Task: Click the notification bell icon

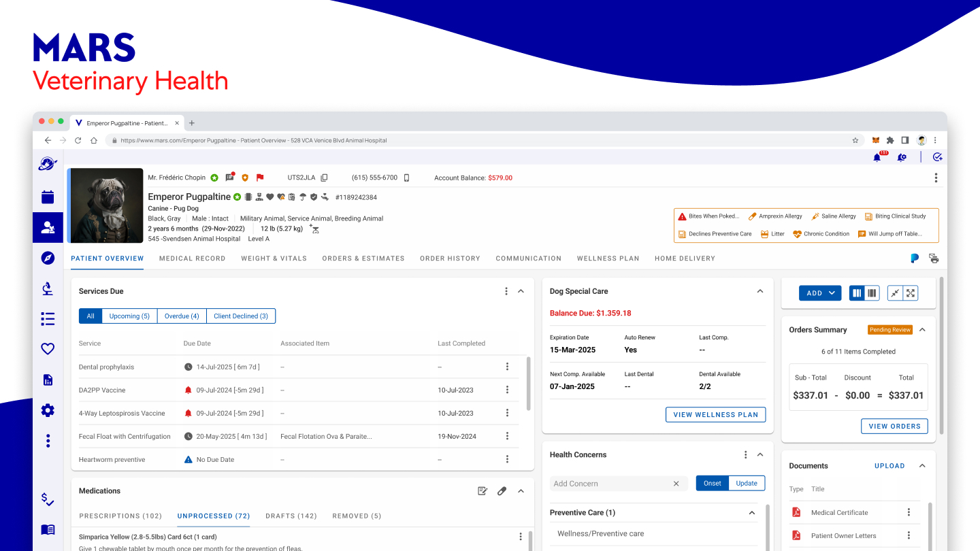Action: [877, 157]
